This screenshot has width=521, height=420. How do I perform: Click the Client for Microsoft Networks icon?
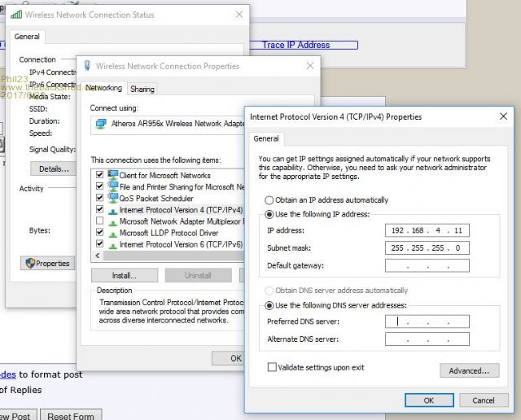[112, 175]
